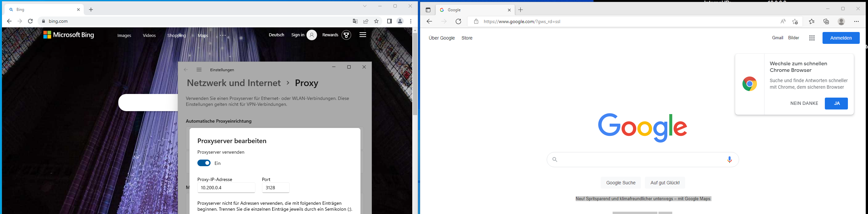Click the Edge profile avatar
The image size is (868, 214).
tap(841, 21)
